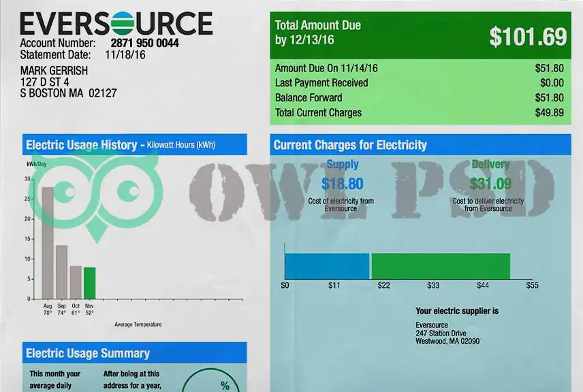Image resolution: width=583 pixels, height=392 pixels.
Task: Click S BOSTON MA 02127 line
Action: click(68, 93)
